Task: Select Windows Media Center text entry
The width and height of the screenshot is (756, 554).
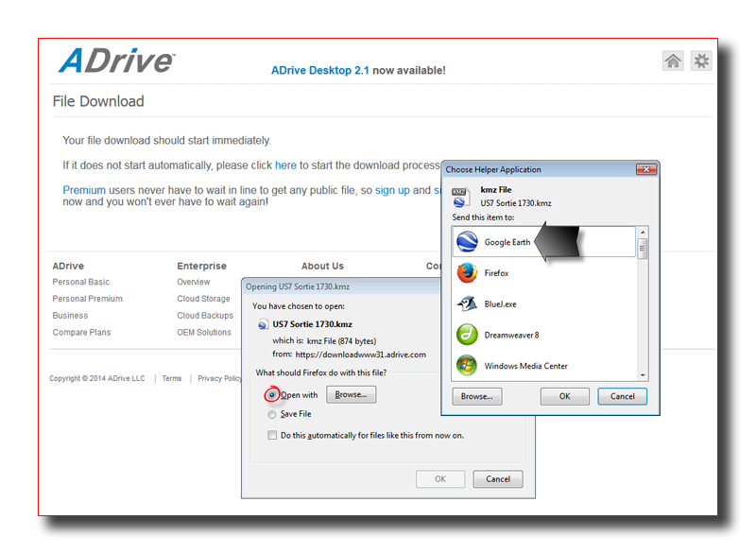Action: pyautogui.click(x=525, y=366)
